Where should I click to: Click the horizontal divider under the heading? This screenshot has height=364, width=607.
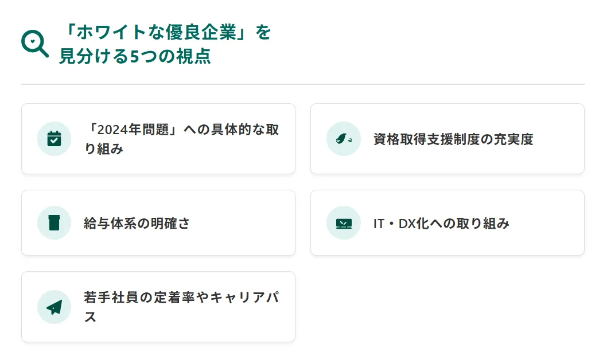[303, 84]
